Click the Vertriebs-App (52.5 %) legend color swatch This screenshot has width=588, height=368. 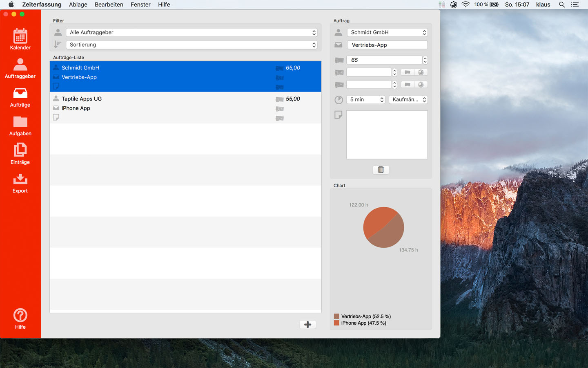[x=336, y=316]
